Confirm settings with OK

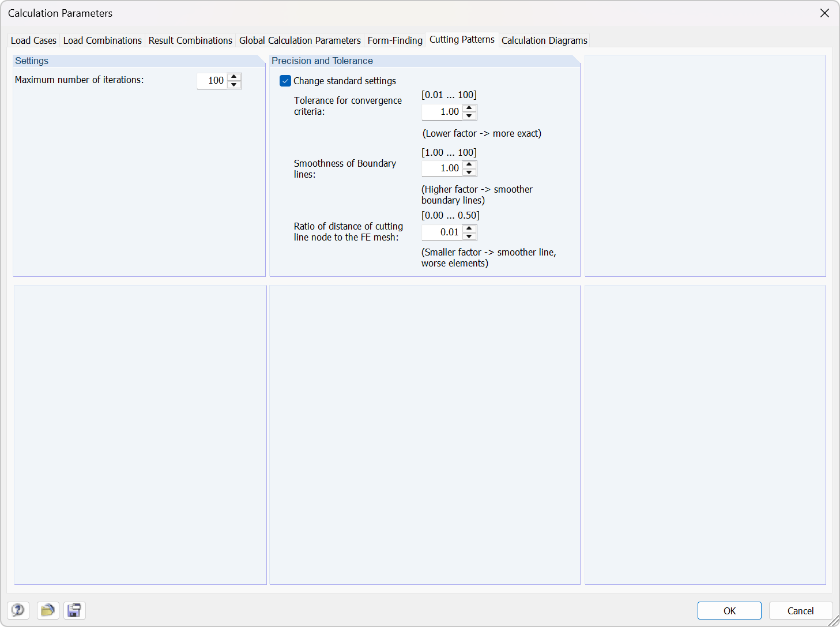coord(729,610)
